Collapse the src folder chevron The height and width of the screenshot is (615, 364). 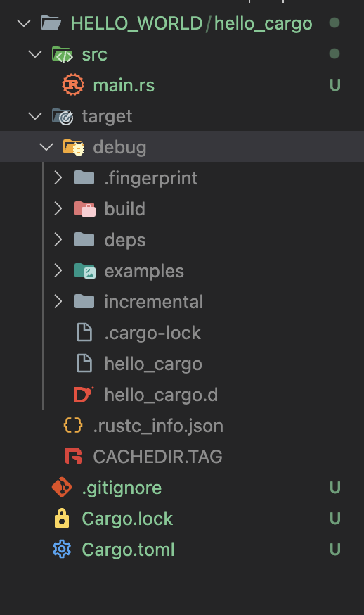click(35, 53)
